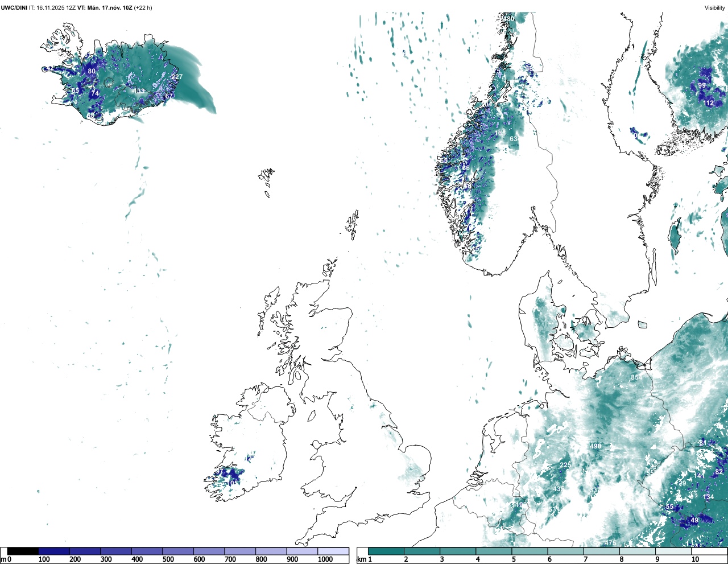The height and width of the screenshot is (564, 728).
Task: Click the '74' visibility value over Iceland
Action: [x=95, y=93]
